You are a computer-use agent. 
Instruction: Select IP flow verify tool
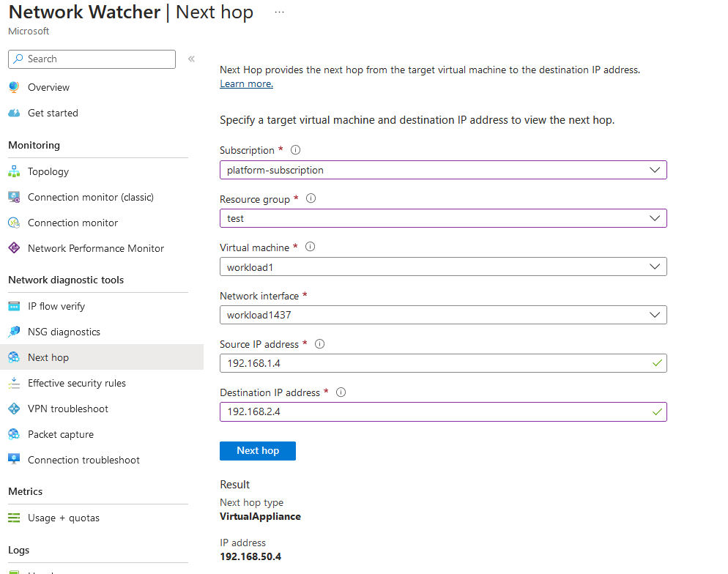pos(56,306)
